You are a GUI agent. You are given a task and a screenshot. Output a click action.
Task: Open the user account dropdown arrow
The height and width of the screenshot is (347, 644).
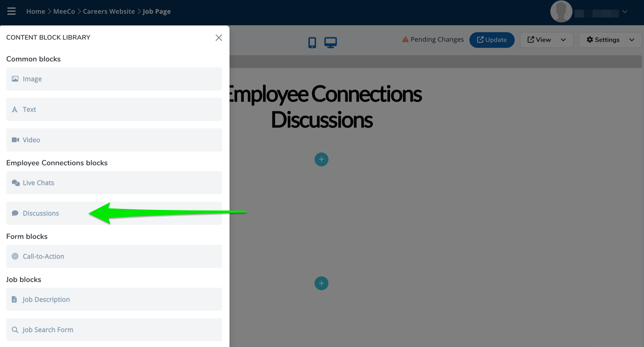tap(624, 12)
